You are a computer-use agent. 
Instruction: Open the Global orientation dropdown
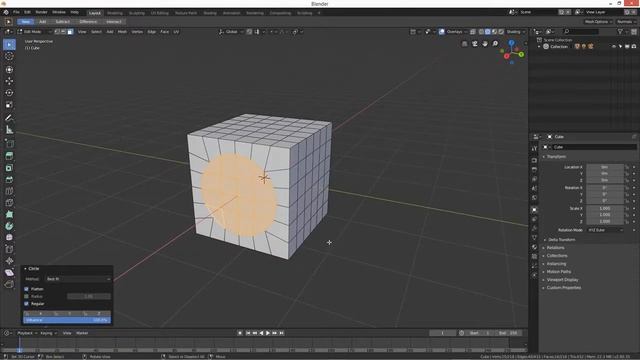pyautogui.click(x=231, y=31)
